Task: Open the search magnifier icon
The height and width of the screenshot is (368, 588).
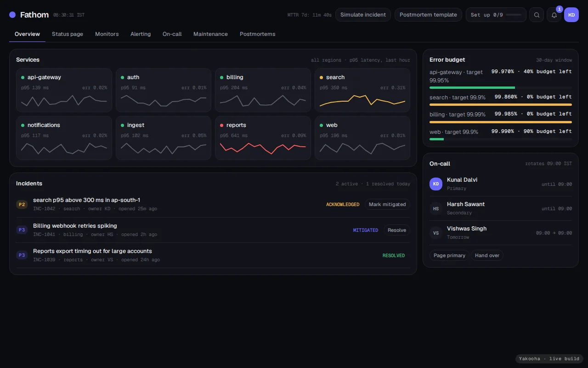Action: click(x=537, y=15)
